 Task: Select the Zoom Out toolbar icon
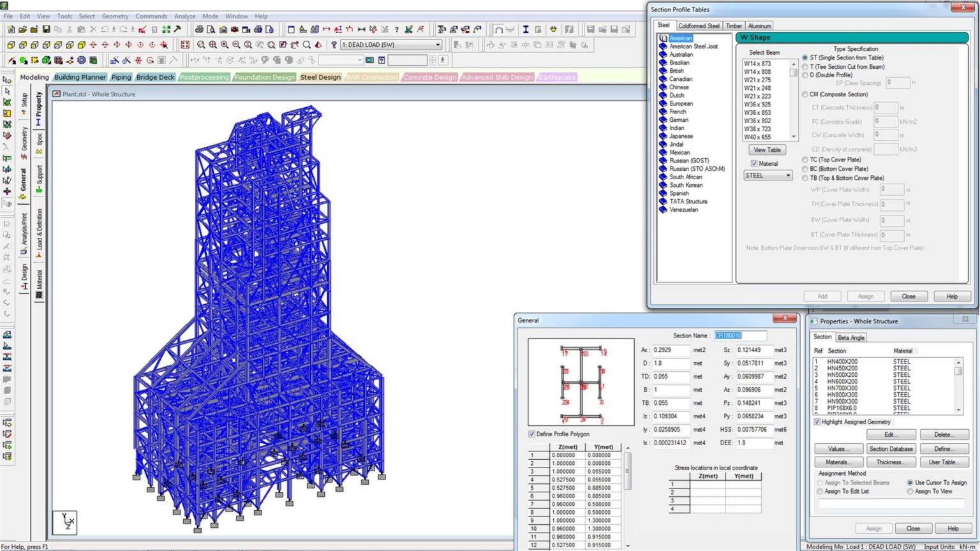coord(236,45)
